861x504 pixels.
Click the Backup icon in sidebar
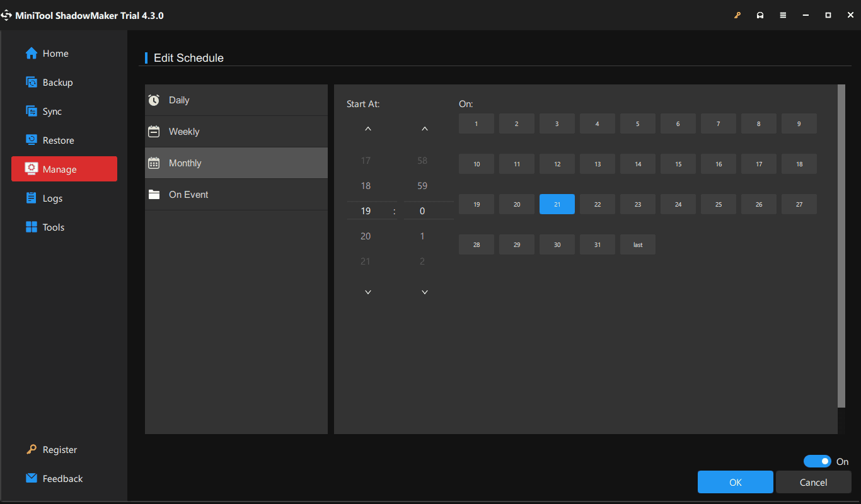pyautogui.click(x=32, y=83)
